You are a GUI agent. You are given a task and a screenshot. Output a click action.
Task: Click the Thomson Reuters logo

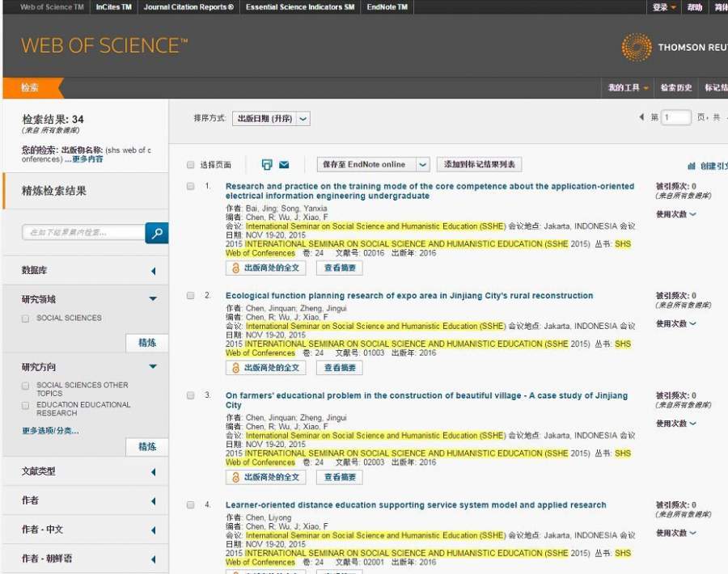tap(674, 47)
